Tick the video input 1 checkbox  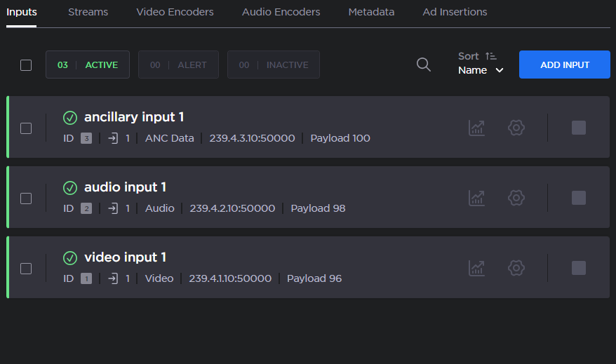pyautogui.click(x=26, y=269)
